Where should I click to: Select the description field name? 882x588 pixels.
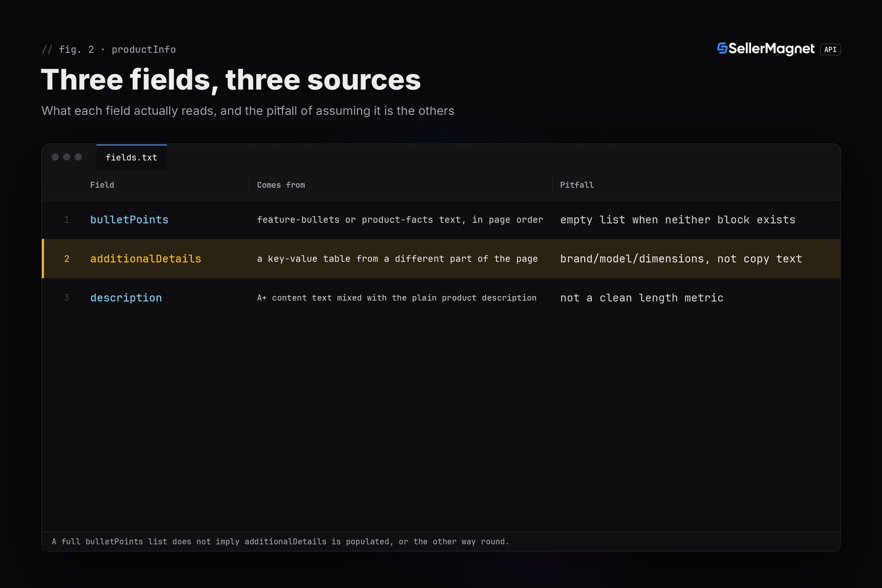126,298
